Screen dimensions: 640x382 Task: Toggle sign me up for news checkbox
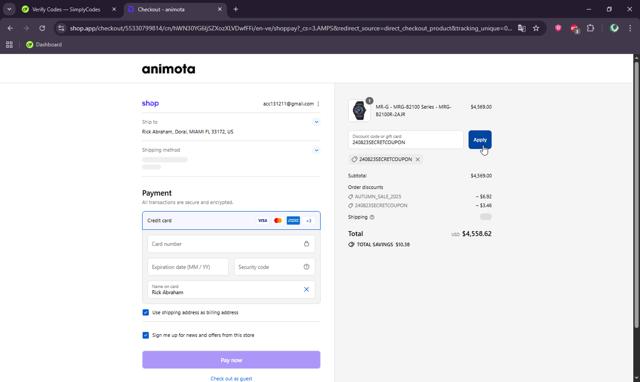click(x=146, y=335)
